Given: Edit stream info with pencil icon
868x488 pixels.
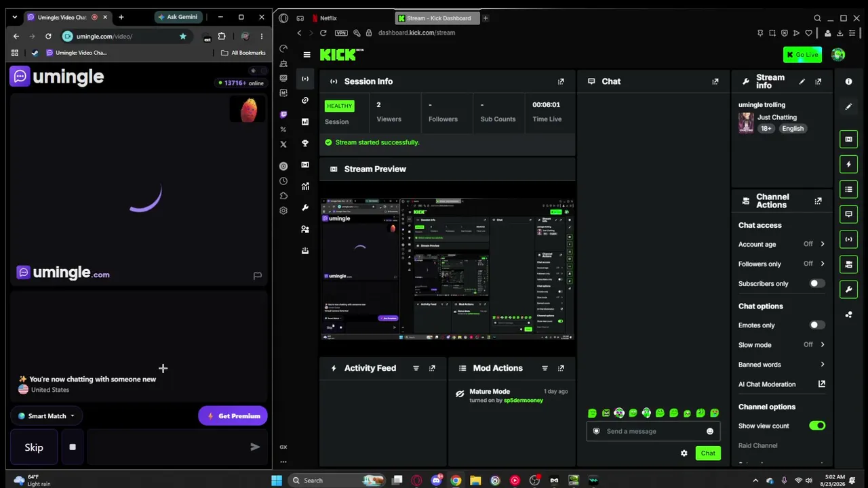Looking at the screenshot, I should (802, 81).
